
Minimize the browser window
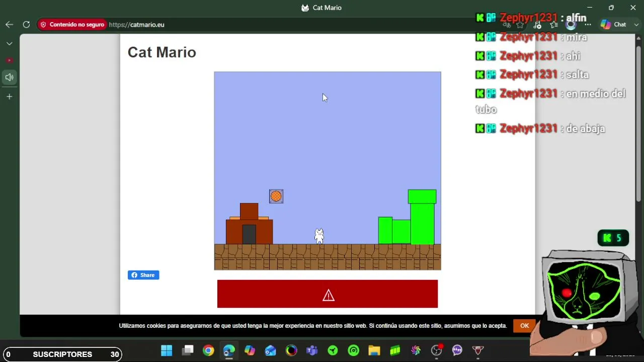[590, 8]
